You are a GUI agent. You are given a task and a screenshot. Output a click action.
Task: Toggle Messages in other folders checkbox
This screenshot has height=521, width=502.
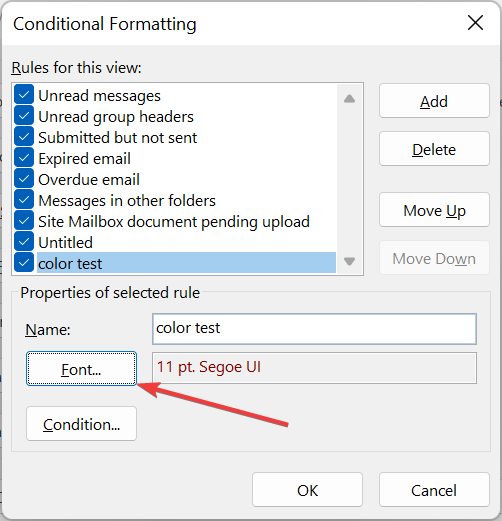coord(24,200)
